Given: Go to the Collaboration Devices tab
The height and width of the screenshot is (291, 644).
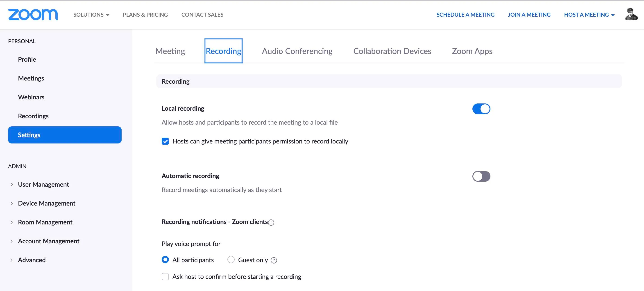Looking at the screenshot, I should tap(392, 51).
